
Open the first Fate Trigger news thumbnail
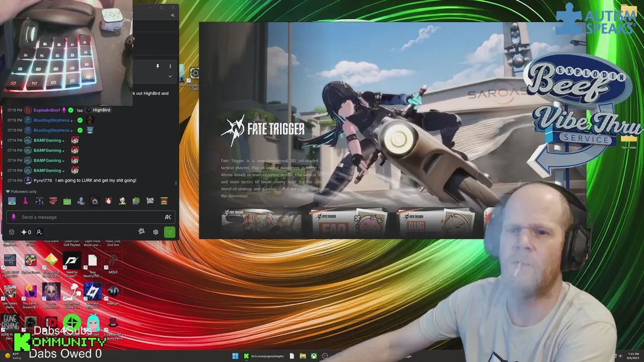tap(262, 221)
